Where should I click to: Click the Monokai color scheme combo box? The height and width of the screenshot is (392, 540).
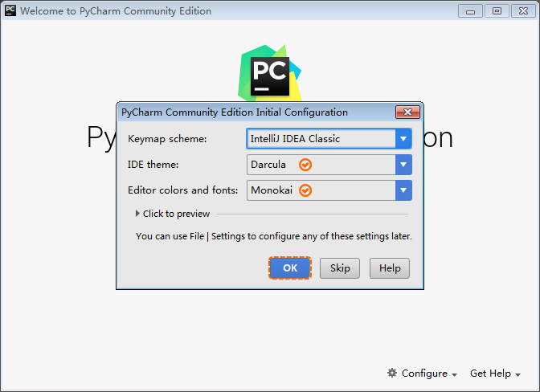pyautogui.click(x=329, y=190)
